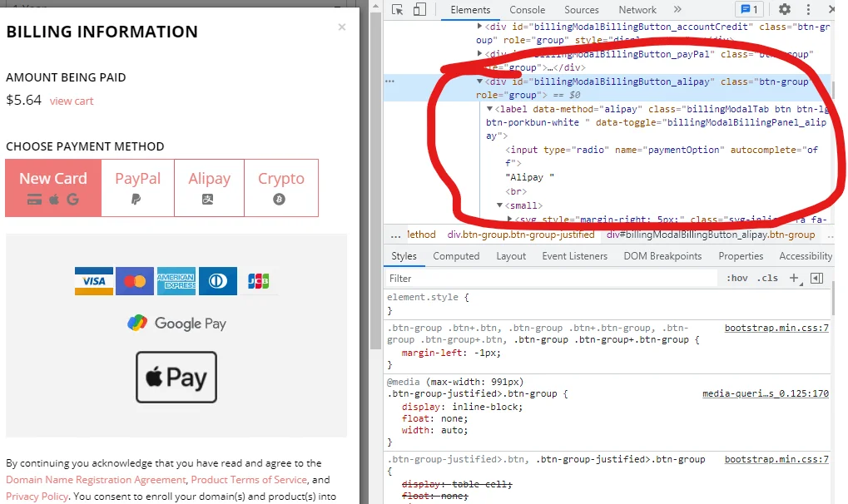Choose Crypto payment method
This screenshot has height=504, width=848.
(x=281, y=188)
